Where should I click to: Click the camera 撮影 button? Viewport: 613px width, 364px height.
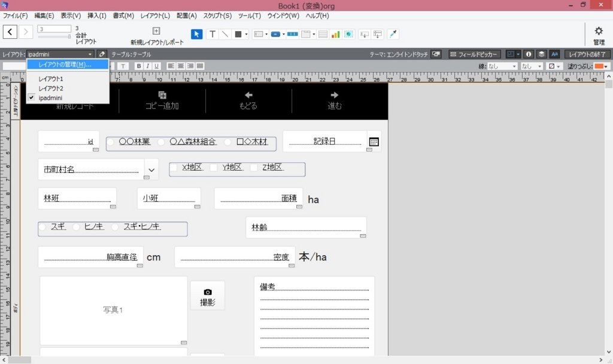(x=208, y=296)
